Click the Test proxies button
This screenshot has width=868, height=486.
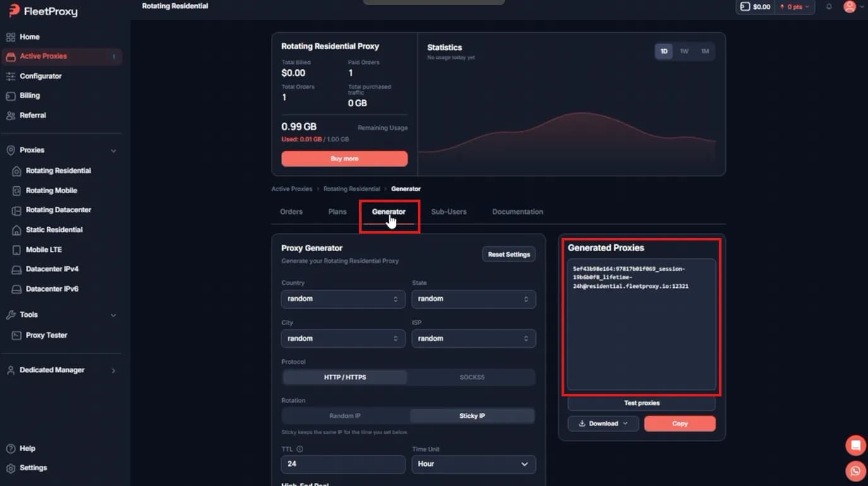point(641,403)
